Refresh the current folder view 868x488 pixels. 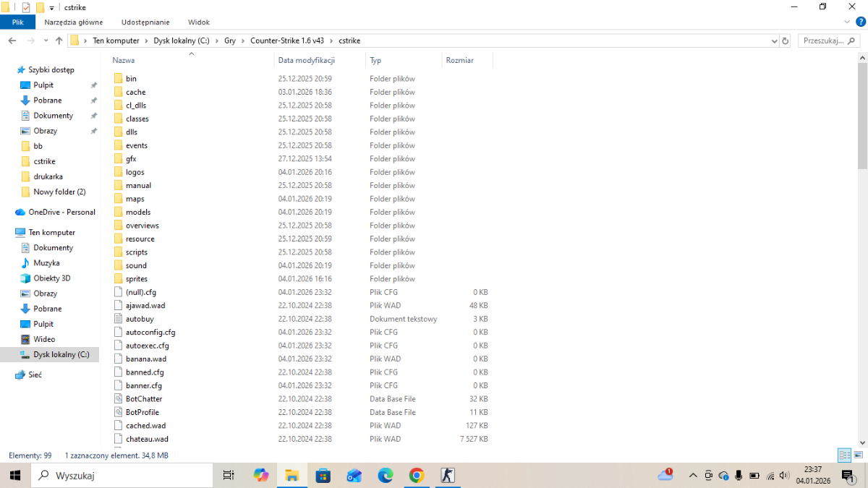786,41
